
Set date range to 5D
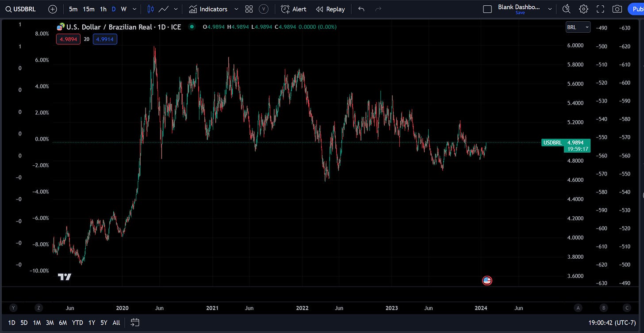point(24,323)
